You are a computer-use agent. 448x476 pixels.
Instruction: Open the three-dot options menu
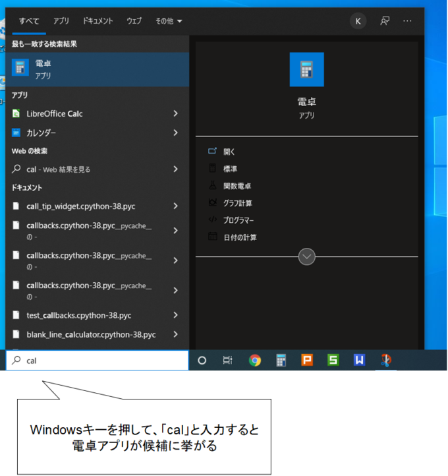click(x=407, y=21)
